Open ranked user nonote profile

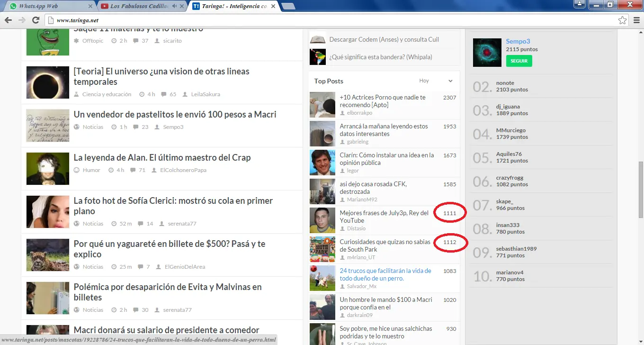click(x=505, y=83)
